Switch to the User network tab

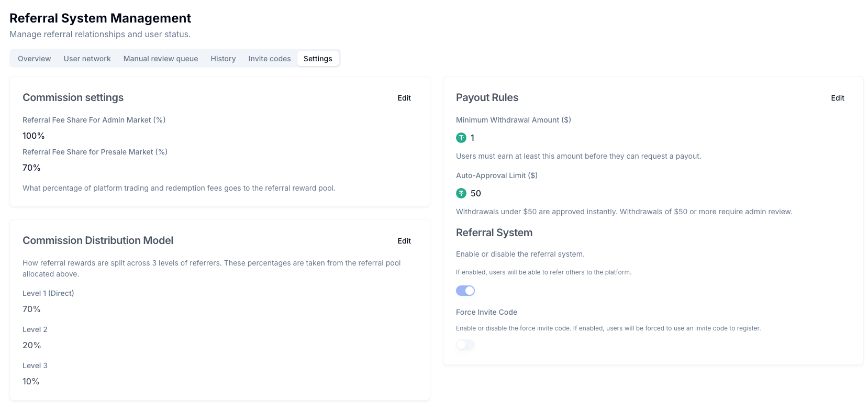(x=87, y=59)
